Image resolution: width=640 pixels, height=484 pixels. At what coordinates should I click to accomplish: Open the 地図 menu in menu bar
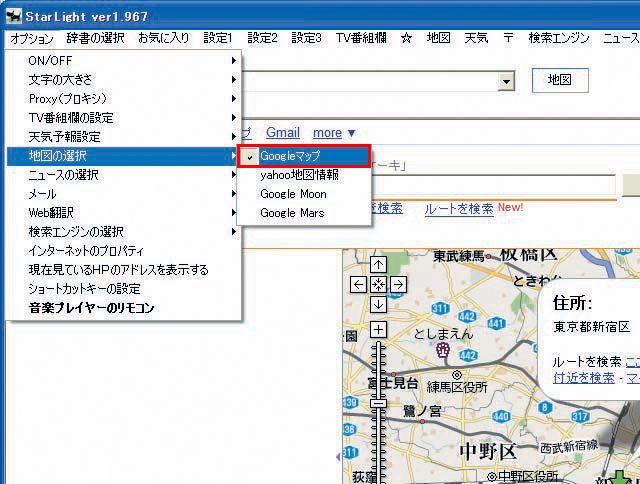click(439, 38)
